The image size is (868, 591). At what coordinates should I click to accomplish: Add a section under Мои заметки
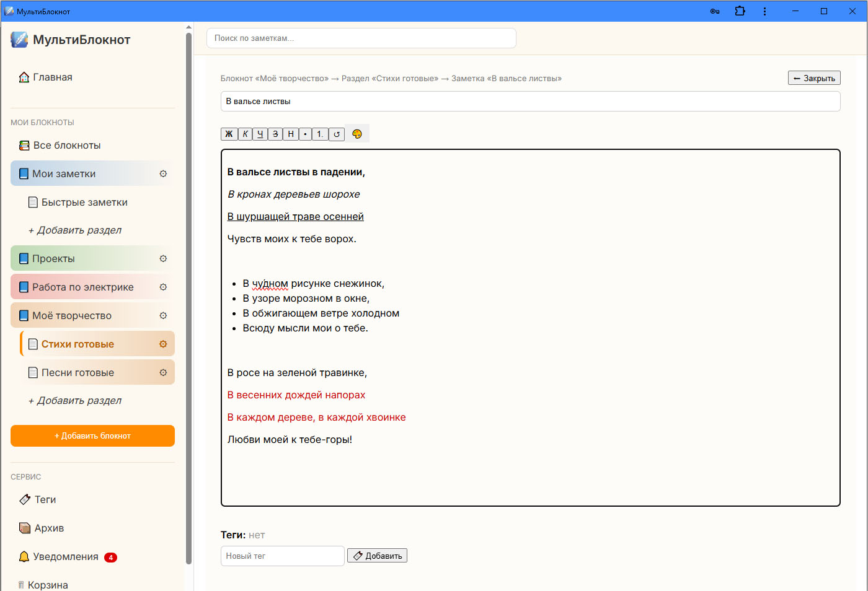tap(75, 230)
